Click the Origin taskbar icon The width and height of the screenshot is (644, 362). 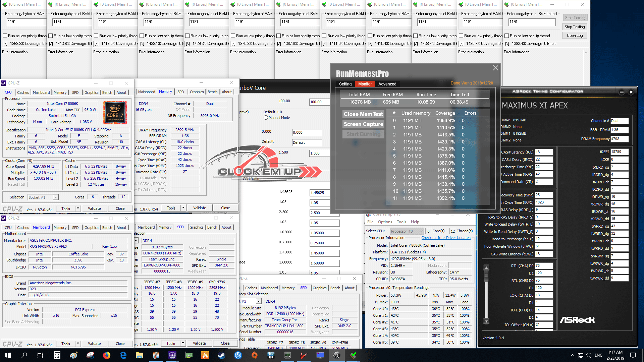click(254, 355)
